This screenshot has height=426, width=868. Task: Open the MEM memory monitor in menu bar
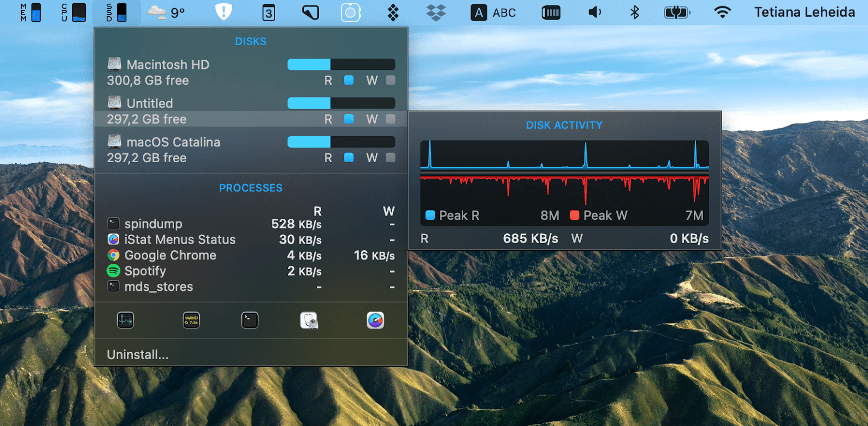[30, 12]
